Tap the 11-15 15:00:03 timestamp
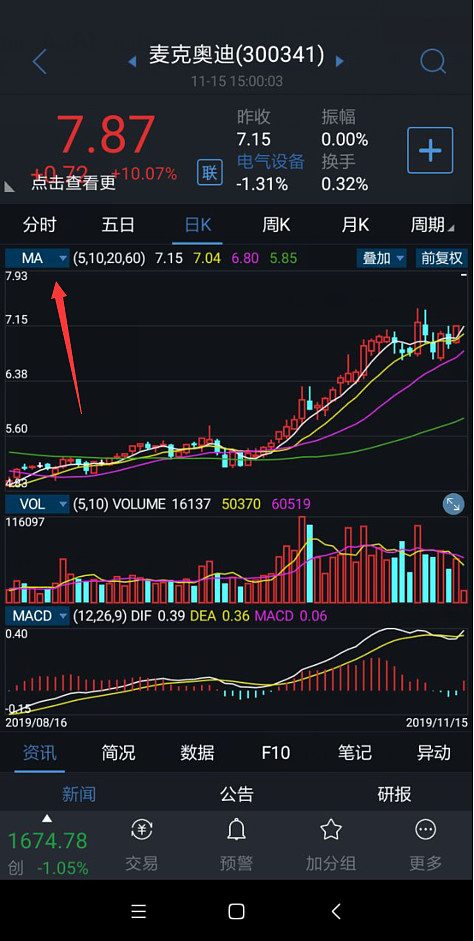 pos(237,80)
